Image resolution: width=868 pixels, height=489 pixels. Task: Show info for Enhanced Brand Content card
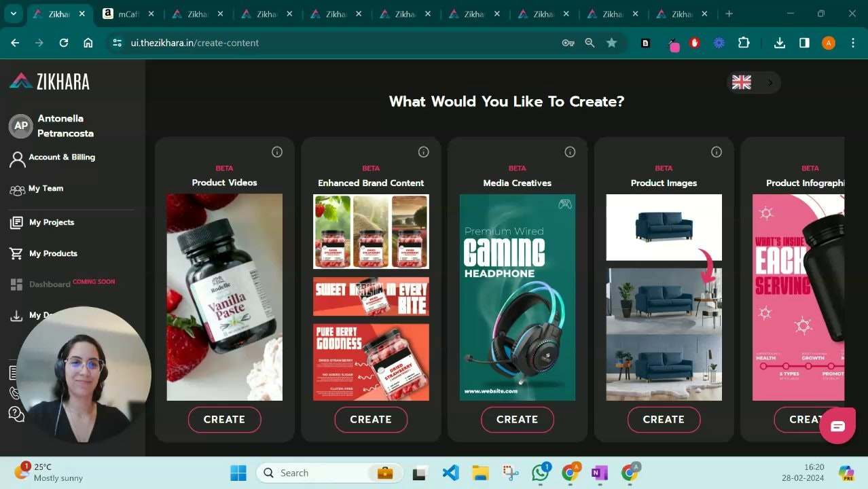tap(424, 152)
